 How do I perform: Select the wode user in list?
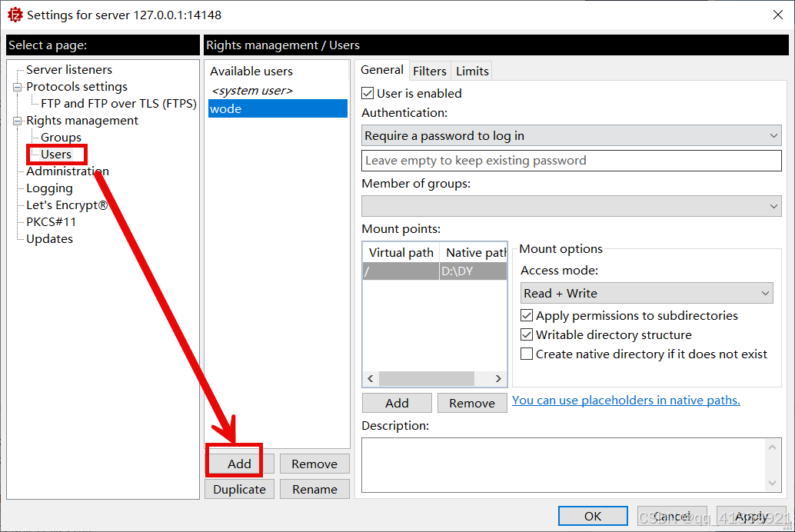pyautogui.click(x=277, y=109)
